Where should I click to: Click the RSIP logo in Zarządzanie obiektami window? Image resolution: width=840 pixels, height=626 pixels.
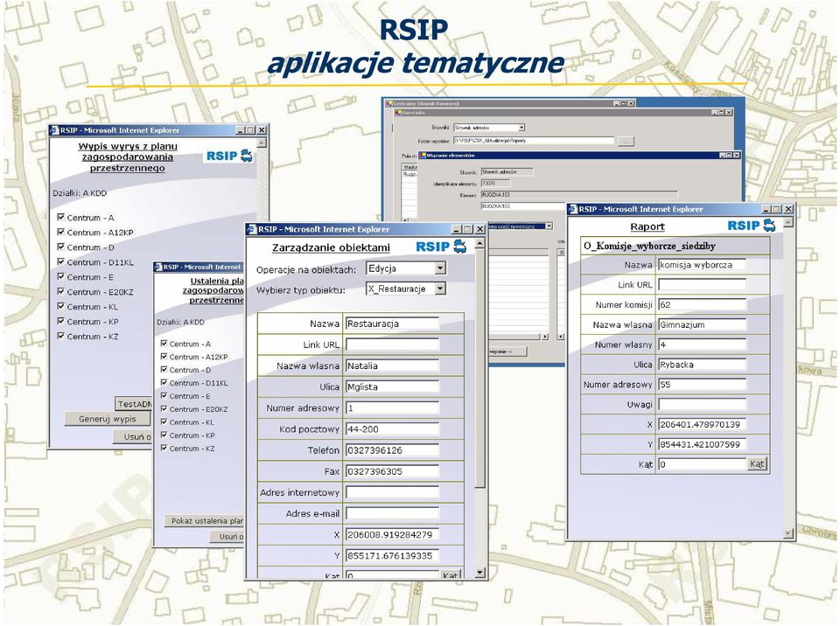[x=441, y=247]
